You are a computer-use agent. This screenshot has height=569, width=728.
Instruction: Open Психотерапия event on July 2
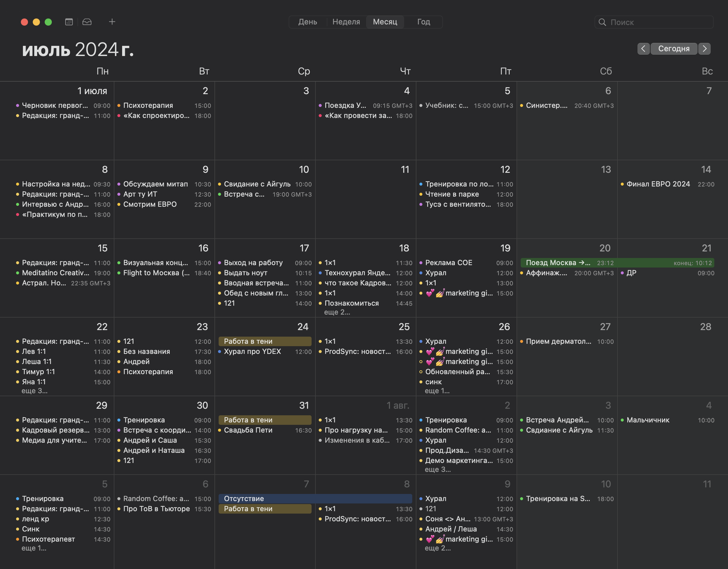coord(164,106)
